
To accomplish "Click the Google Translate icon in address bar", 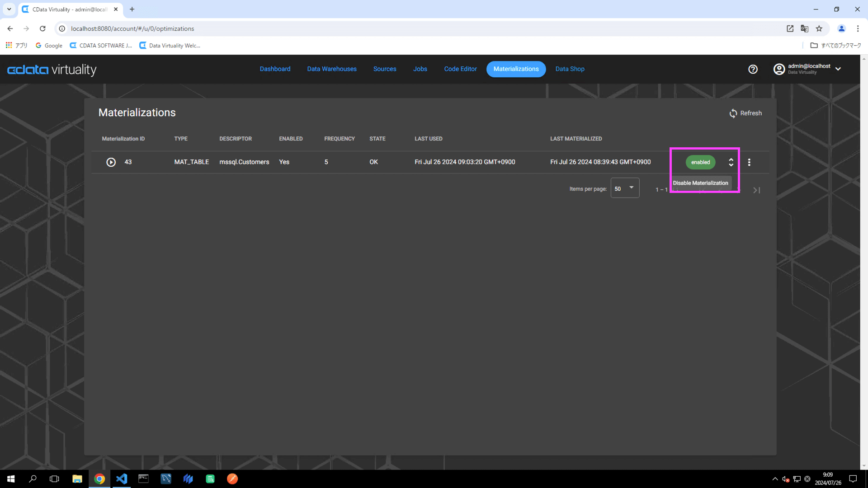I will click(x=804, y=28).
